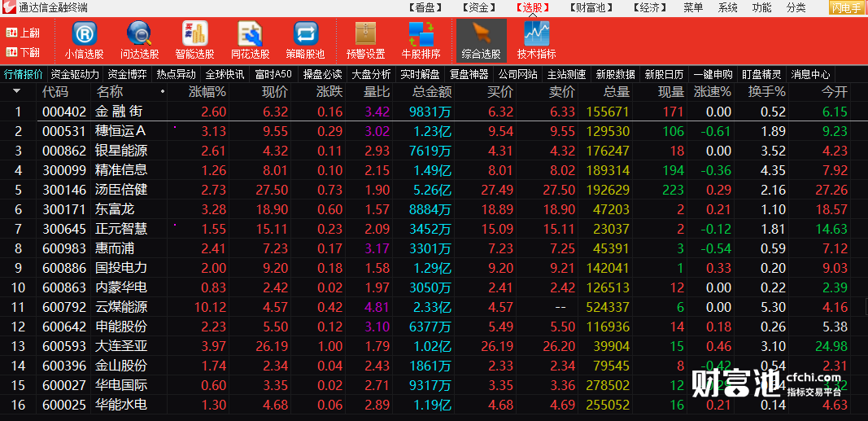The width and height of the screenshot is (868, 421).
Task: Open 技术指标 technical indicators
Action: (536, 40)
